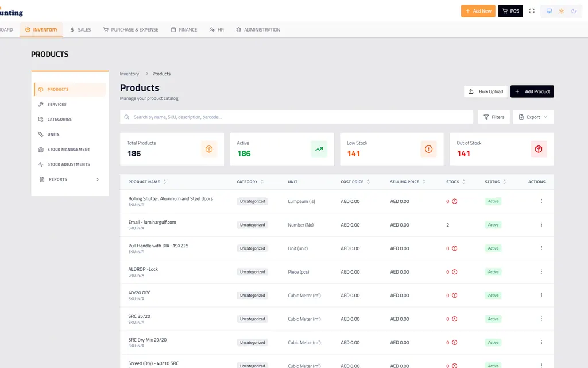Focus the product search field
The image size is (588, 368).
(297, 117)
